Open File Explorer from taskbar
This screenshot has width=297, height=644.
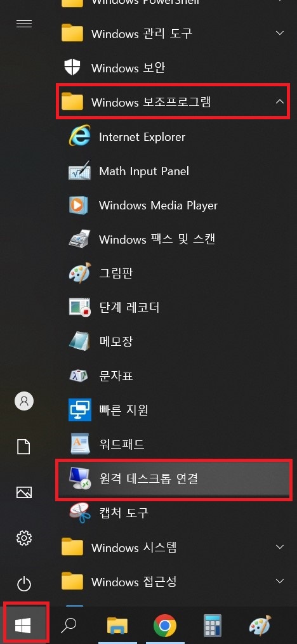[x=117, y=626]
